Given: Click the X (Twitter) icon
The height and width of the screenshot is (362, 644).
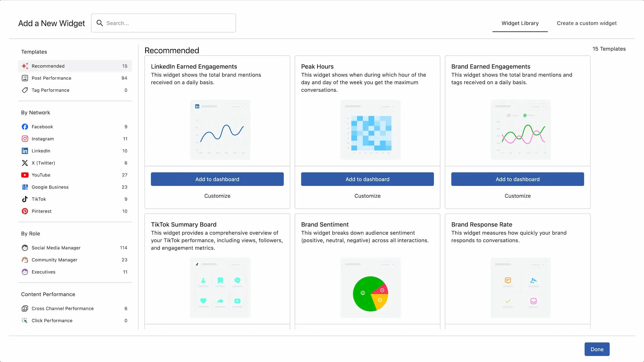Looking at the screenshot, I should [x=25, y=163].
